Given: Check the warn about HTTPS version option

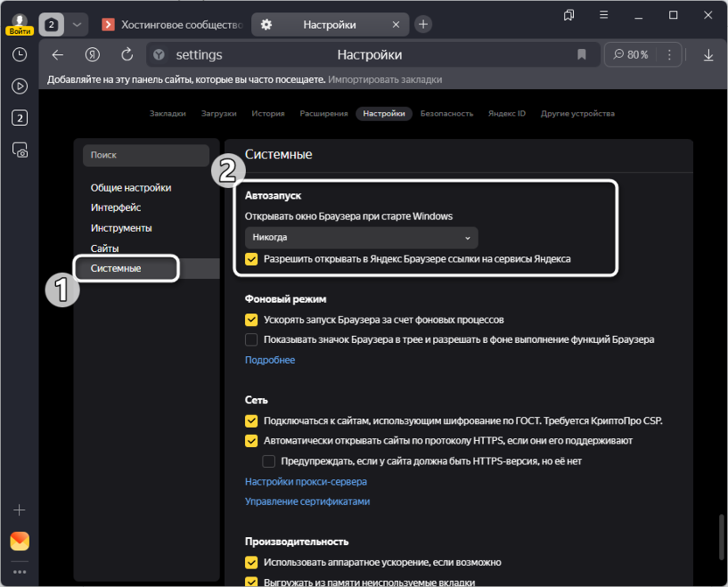Looking at the screenshot, I should (x=269, y=461).
